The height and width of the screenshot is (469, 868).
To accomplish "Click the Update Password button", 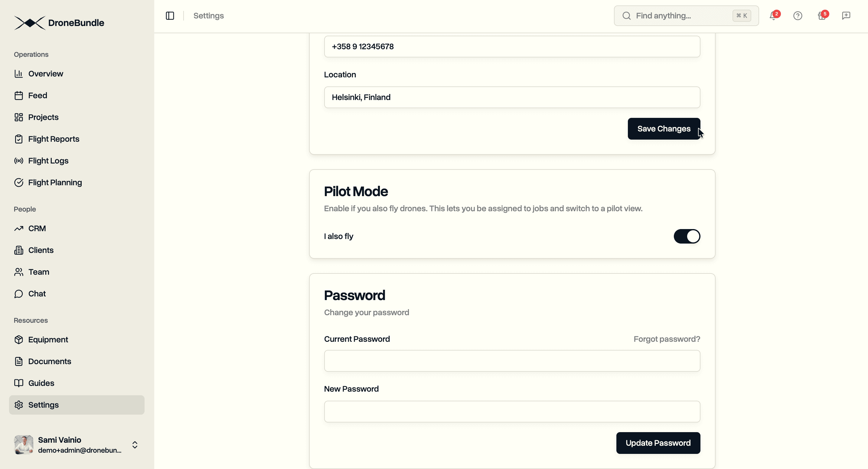I will pyautogui.click(x=658, y=443).
